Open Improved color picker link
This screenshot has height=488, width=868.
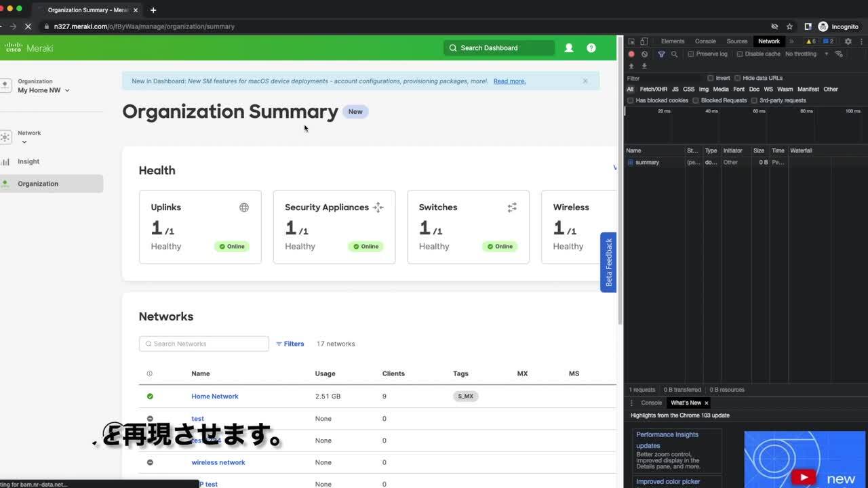tap(668, 482)
